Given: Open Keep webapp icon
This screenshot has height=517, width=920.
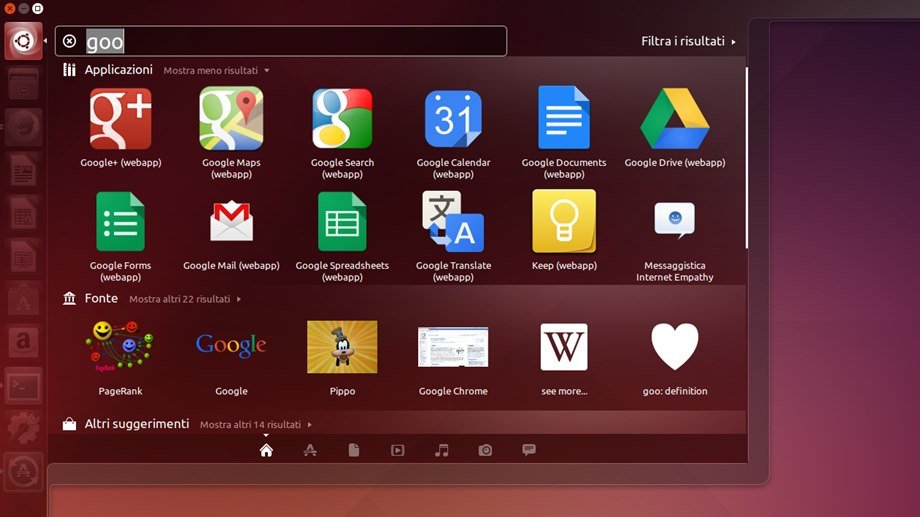Looking at the screenshot, I should [x=564, y=222].
